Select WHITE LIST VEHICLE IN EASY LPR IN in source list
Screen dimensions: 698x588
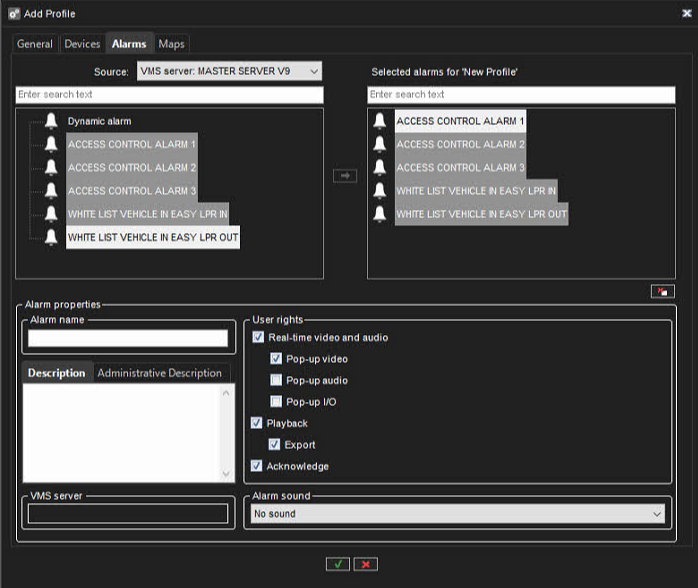146,214
